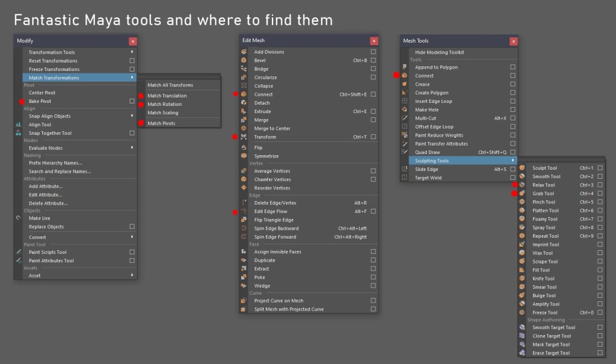Viewport: 616px width, 364px height.
Task: Select Make Live in Modify menu
Action: click(39, 218)
